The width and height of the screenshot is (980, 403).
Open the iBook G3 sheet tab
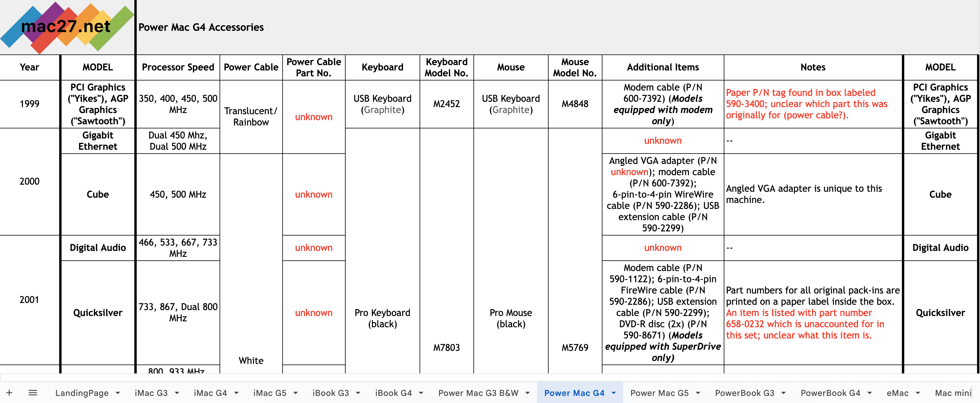(x=331, y=393)
